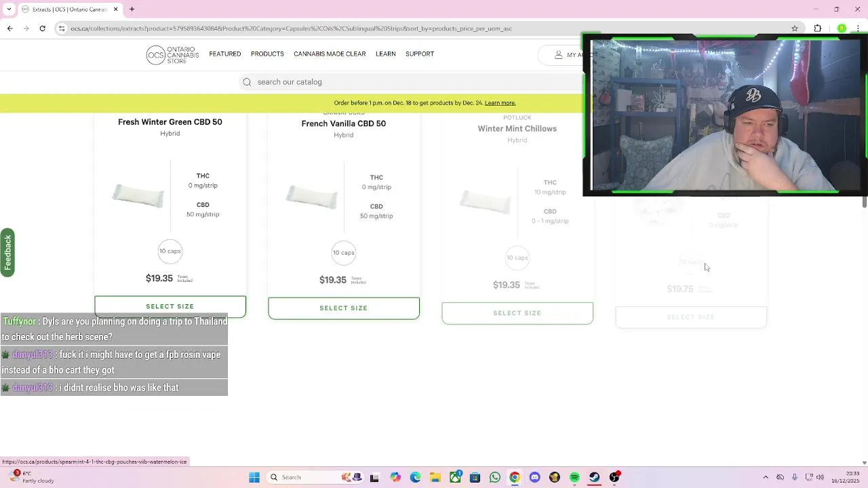Open the LEARN menu
Viewport: 868px width, 488px height.
[x=386, y=54]
